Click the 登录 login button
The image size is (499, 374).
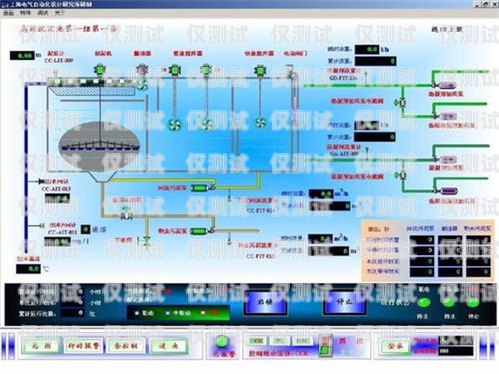(x=396, y=346)
